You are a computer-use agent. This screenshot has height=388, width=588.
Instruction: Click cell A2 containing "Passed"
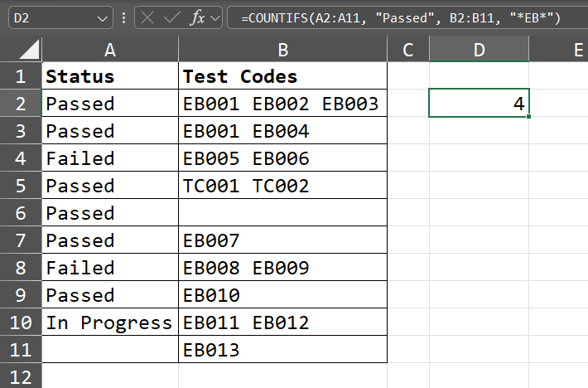[110, 103]
